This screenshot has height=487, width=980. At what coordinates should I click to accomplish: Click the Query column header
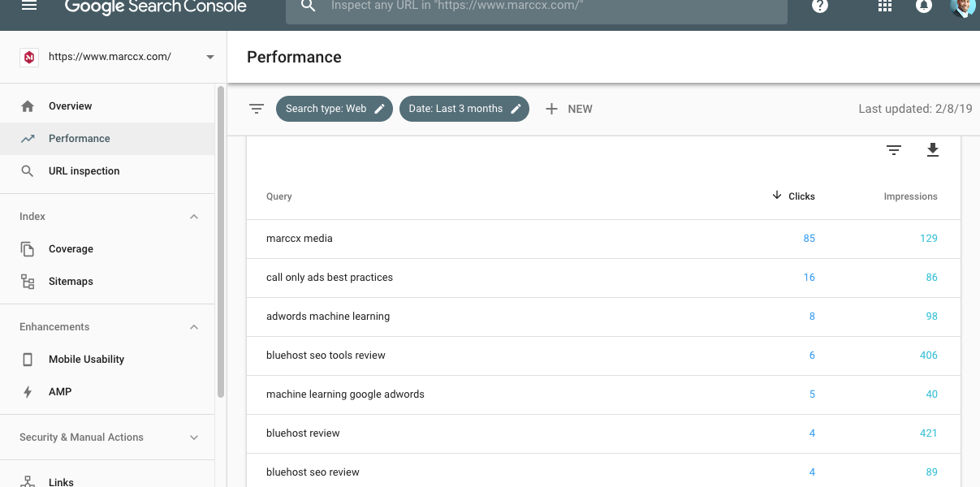click(278, 196)
